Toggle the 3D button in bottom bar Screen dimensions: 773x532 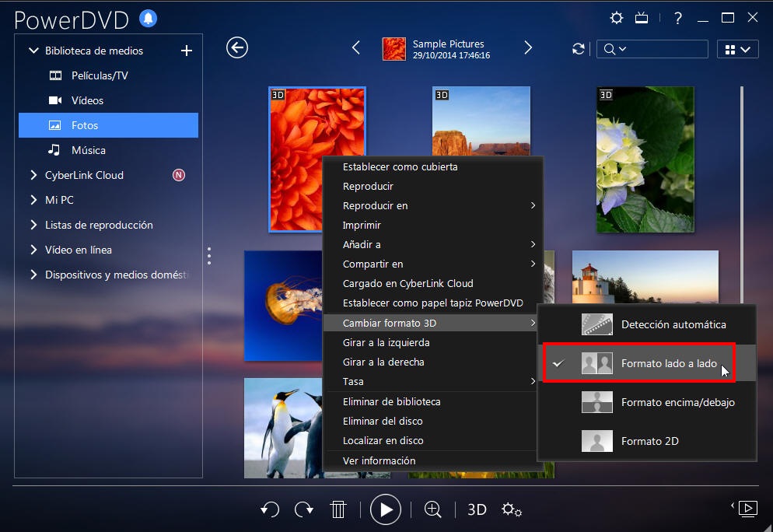pyautogui.click(x=477, y=509)
